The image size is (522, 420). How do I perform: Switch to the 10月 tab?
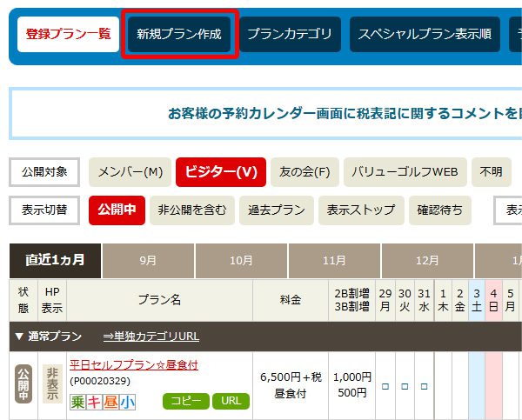(x=241, y=261)
